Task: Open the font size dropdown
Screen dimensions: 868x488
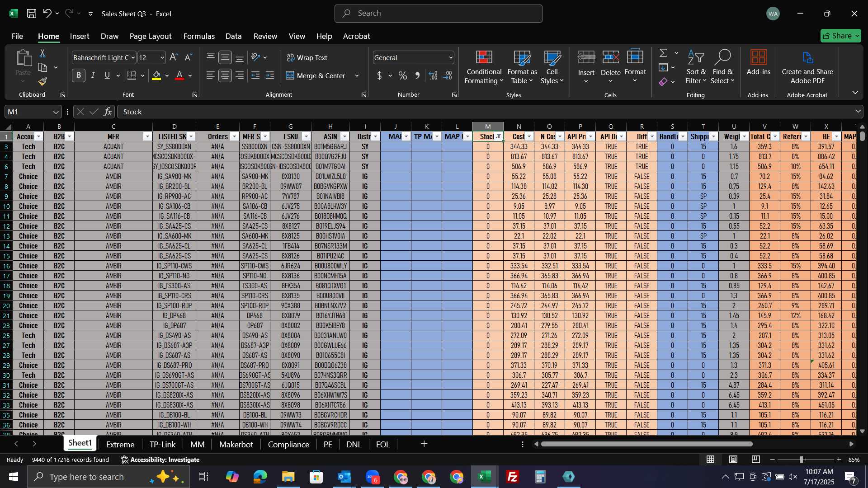Action: [162, 58]
